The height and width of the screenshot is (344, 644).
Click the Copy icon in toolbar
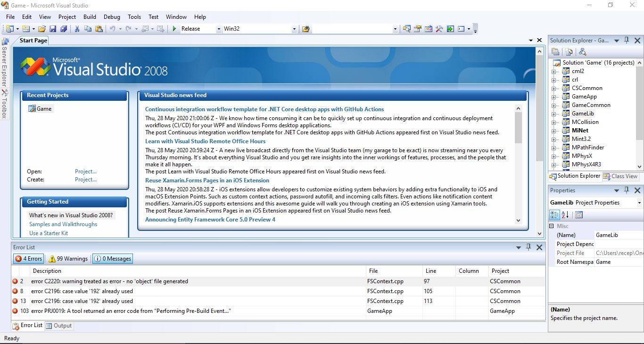pos(88,29)
